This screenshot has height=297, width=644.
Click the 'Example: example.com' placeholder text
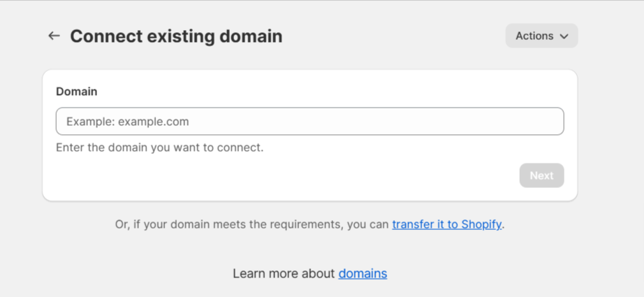128,122
